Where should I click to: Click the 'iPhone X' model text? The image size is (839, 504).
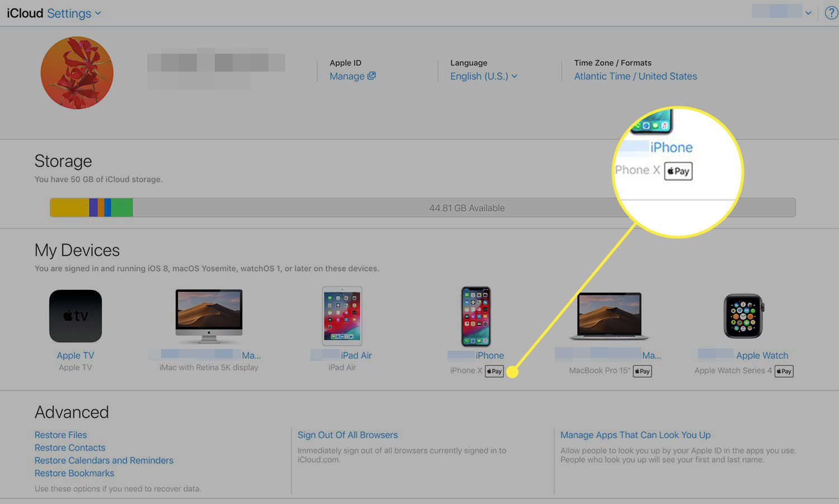(x=466, y=370)
